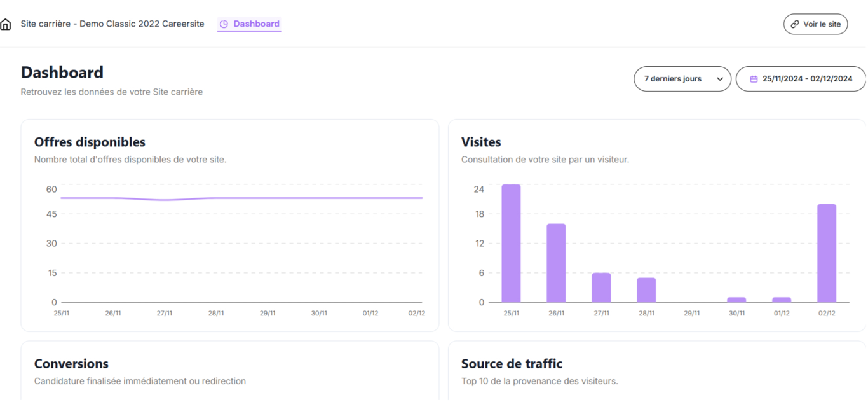
Task: Click the 18 y-axis label in Visites chart
Action: (479, 214)
